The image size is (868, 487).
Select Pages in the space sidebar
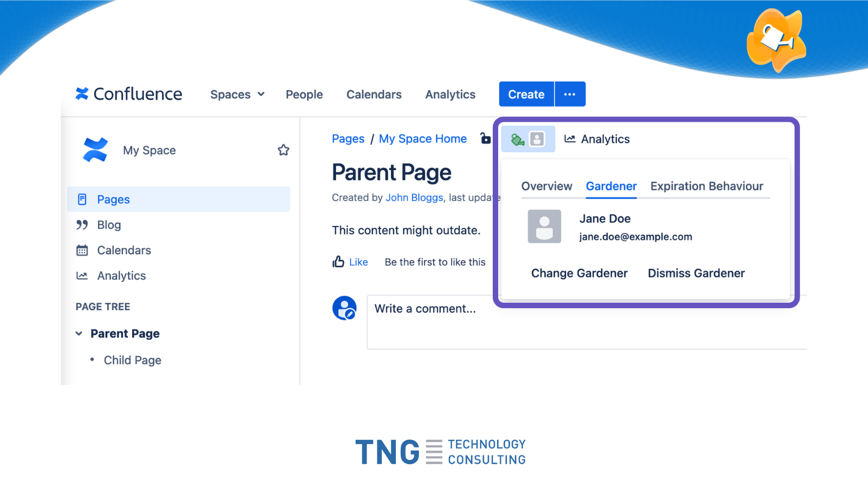tap(178, 199)
